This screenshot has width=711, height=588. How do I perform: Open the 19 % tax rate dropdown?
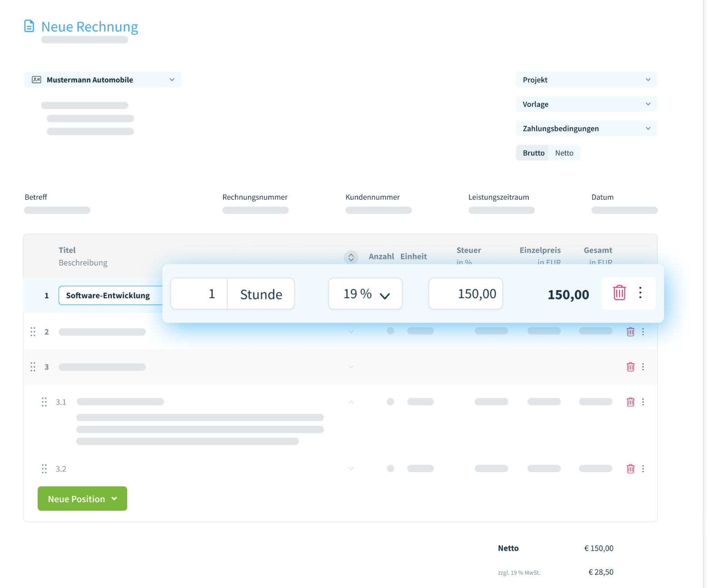point(366,294)
